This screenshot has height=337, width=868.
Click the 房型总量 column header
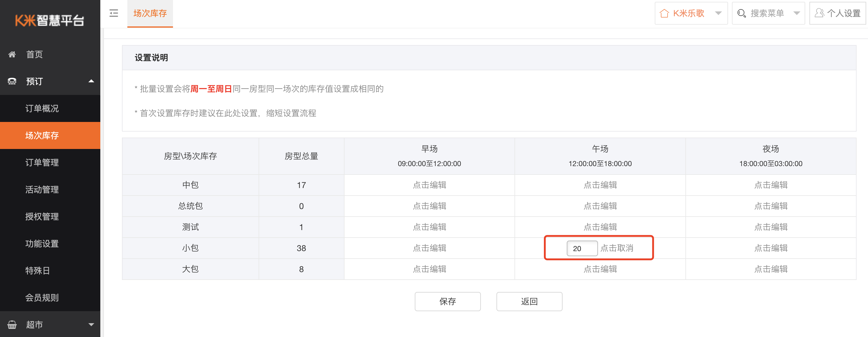301,156
